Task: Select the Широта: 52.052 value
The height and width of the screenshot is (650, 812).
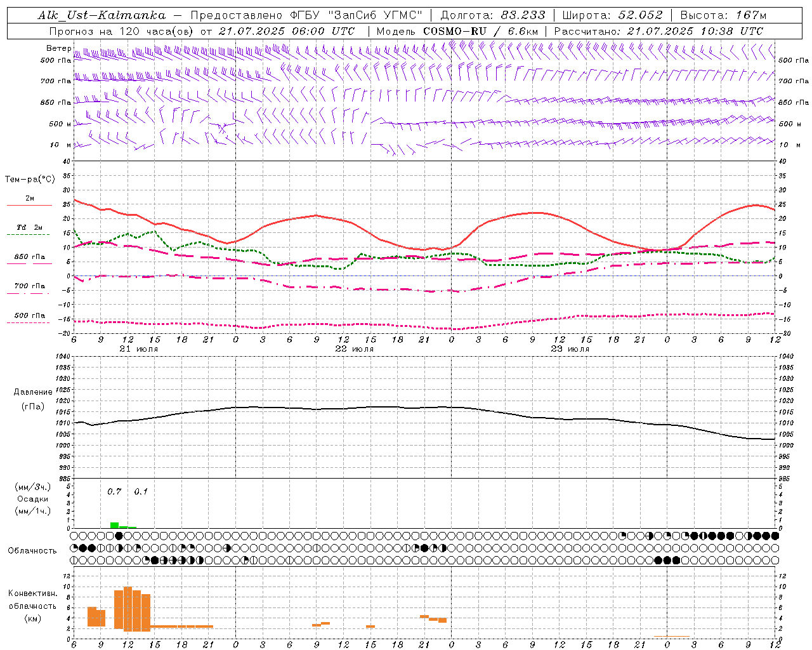Action: coord(613,15)
